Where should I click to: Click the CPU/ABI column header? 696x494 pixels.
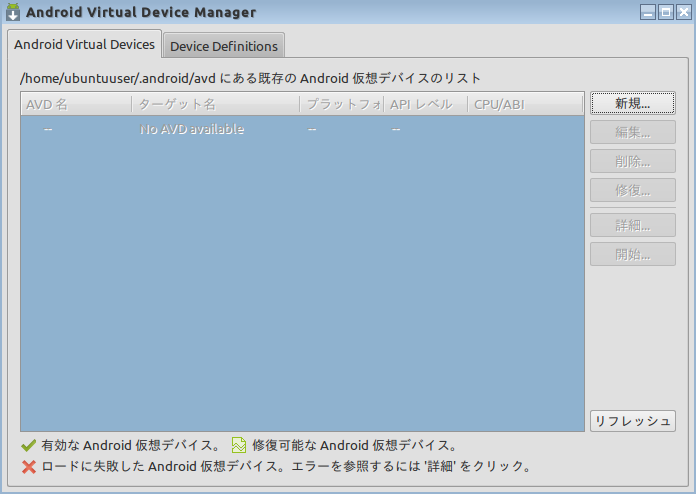[526, 104]
